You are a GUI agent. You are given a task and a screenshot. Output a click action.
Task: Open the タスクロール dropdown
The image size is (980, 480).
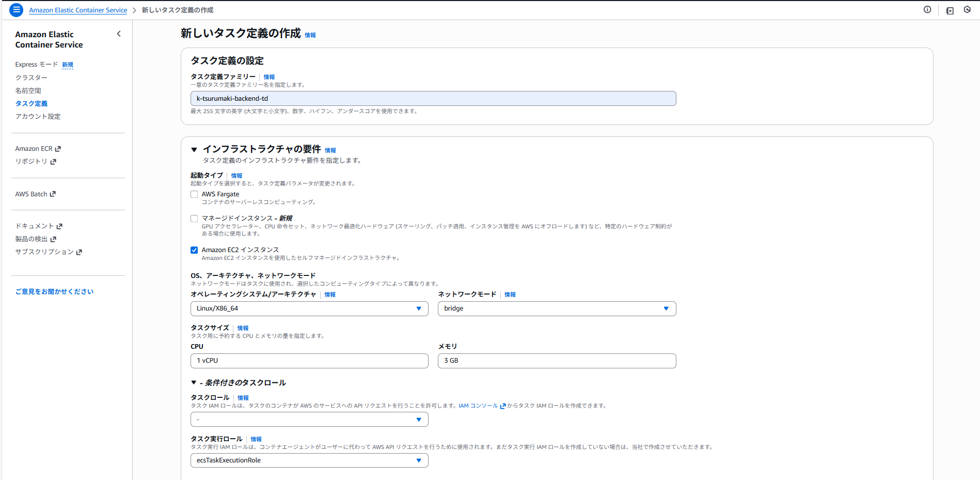tap(309, 420)
